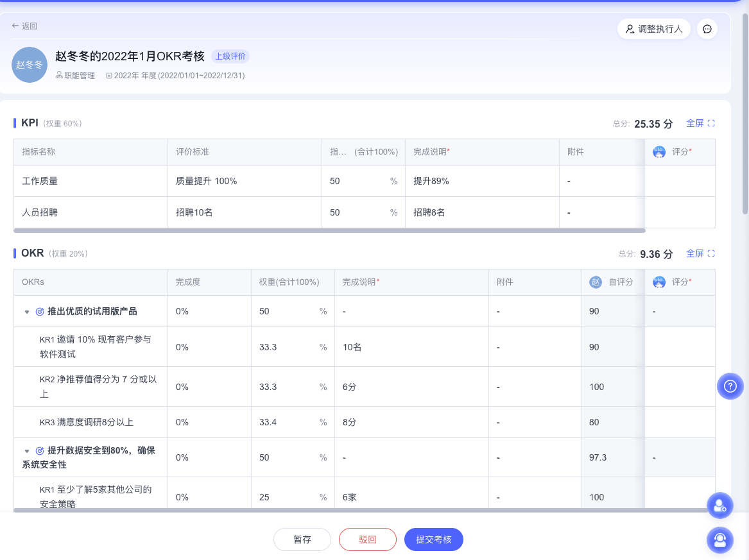This screenshot has height=560, width=749.
Task: Click the add-person floating icon bottom right
Action: tap(719, 505)
